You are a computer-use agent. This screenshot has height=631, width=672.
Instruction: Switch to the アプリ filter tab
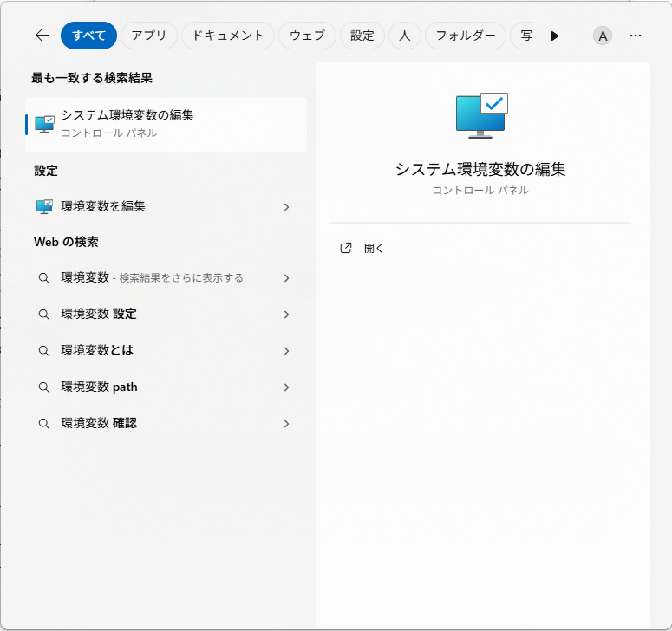tap(149, 36)
